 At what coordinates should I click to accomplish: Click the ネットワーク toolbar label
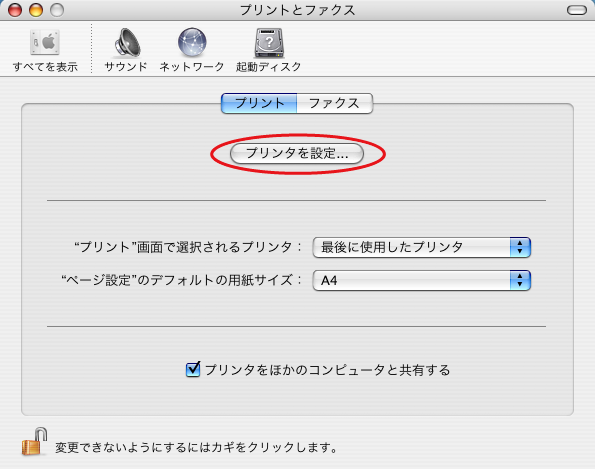pyautogui.click(x=192, y=67)
